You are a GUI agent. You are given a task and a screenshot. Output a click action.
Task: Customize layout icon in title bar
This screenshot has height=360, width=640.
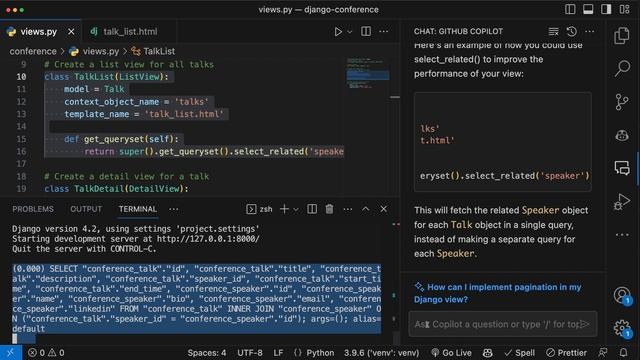point(624,9)
